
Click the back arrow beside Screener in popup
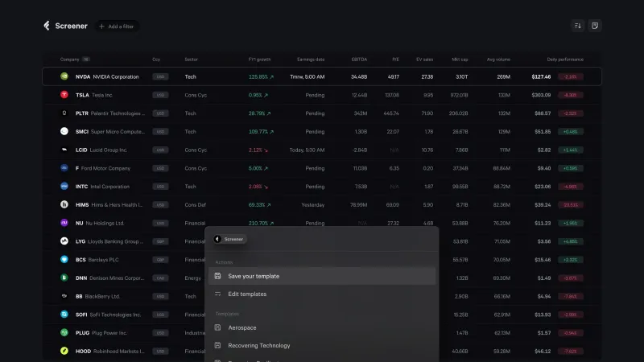pos(217,239)
